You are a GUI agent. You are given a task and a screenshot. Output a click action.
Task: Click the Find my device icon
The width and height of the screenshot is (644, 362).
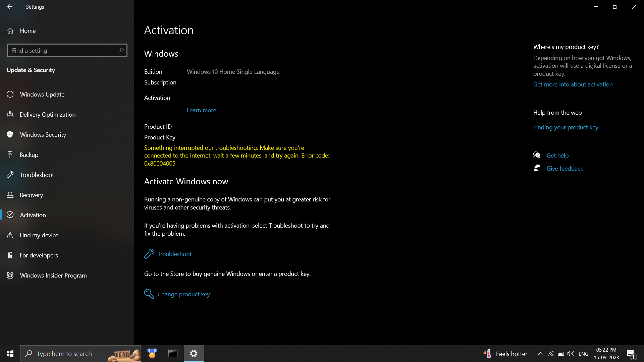pyautogui.click(x=10, y=235)
